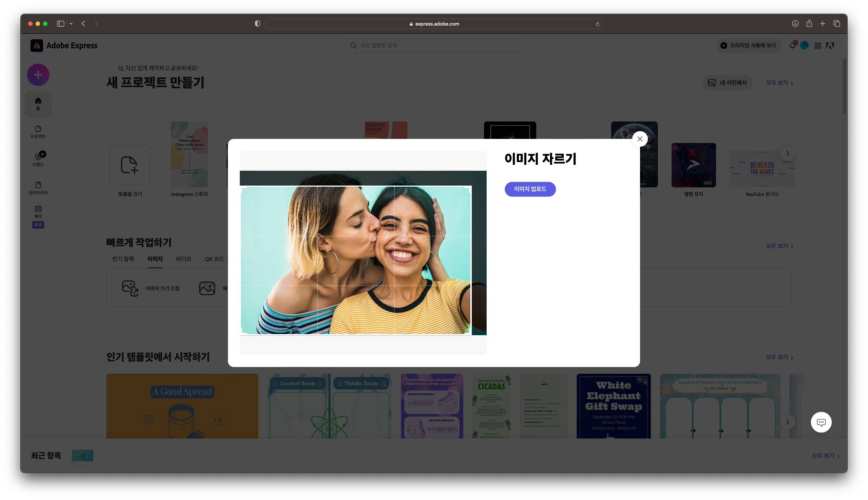Image resolution: width=868 pixels, height=500 pixels.
Task: Open the 프로젝트 sidebar item
Action: [38, 132]
